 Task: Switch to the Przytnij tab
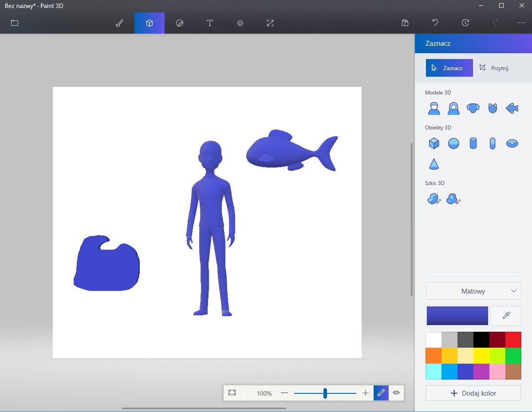point(494,68)
